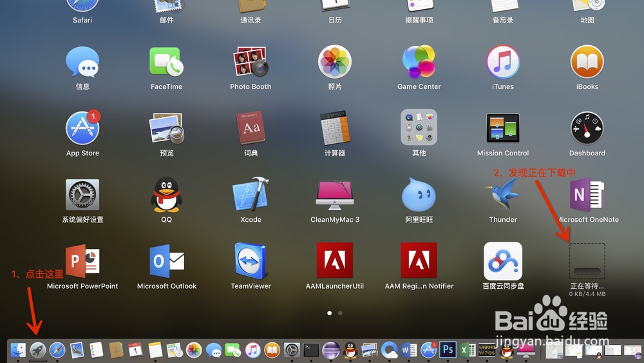The height and width of the screenshot is (363, 644).
Task: Open Photos in the Dock
Action: 194,350
